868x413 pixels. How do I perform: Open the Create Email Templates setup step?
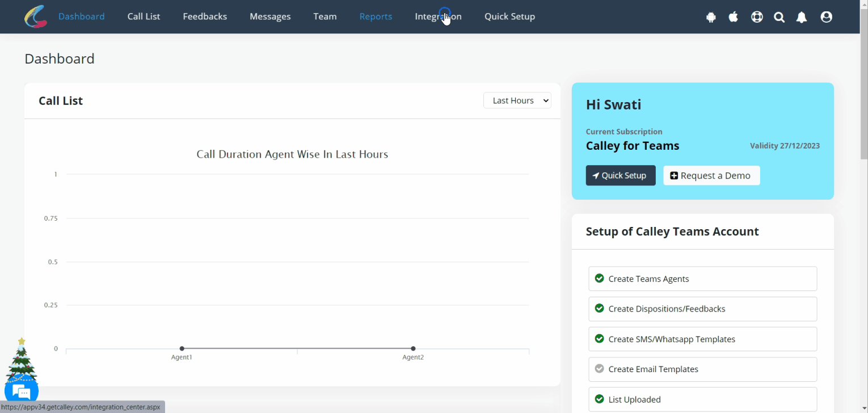coord(703,369)
